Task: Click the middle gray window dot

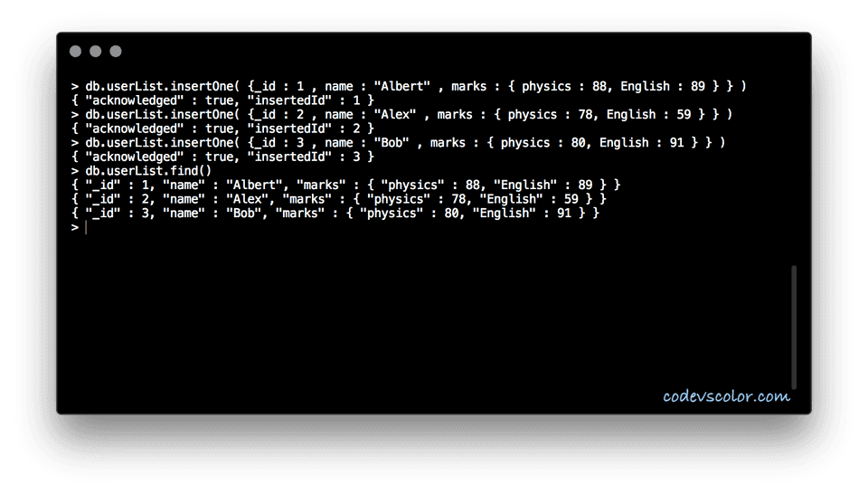Action: pyautogui.click(x=95, y=52)
